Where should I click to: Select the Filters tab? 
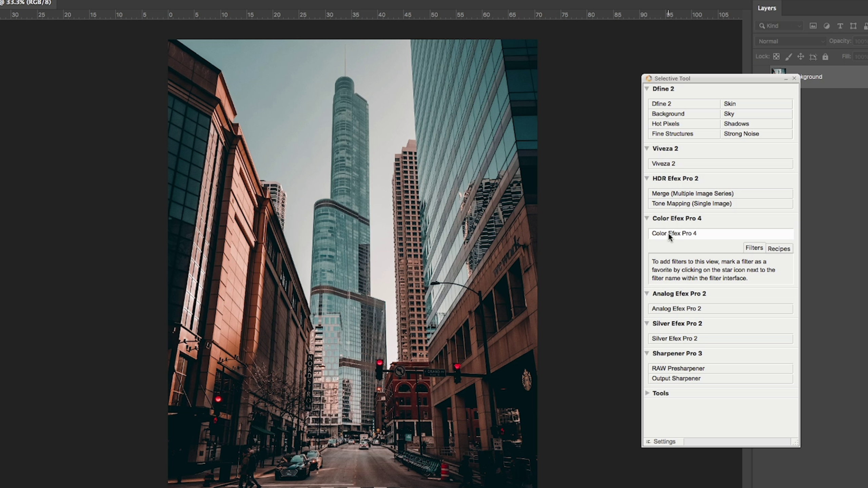[x=754, y=248]
